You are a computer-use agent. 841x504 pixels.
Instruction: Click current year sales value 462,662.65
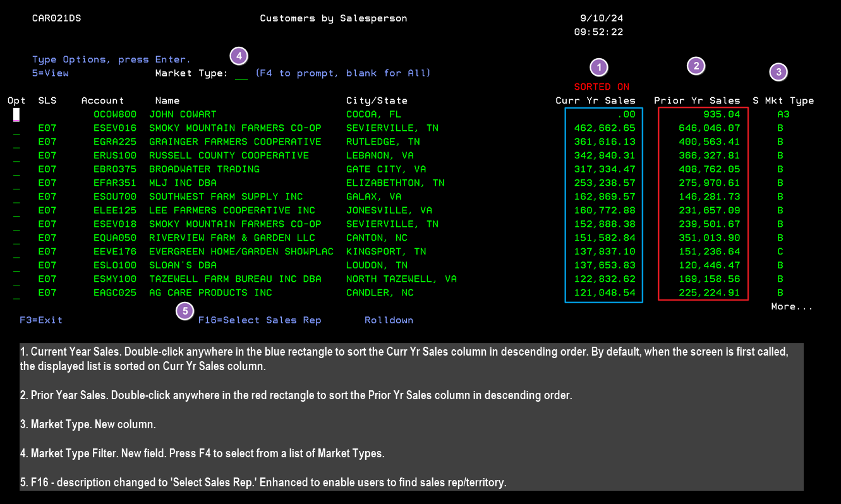tap(605, 128)
